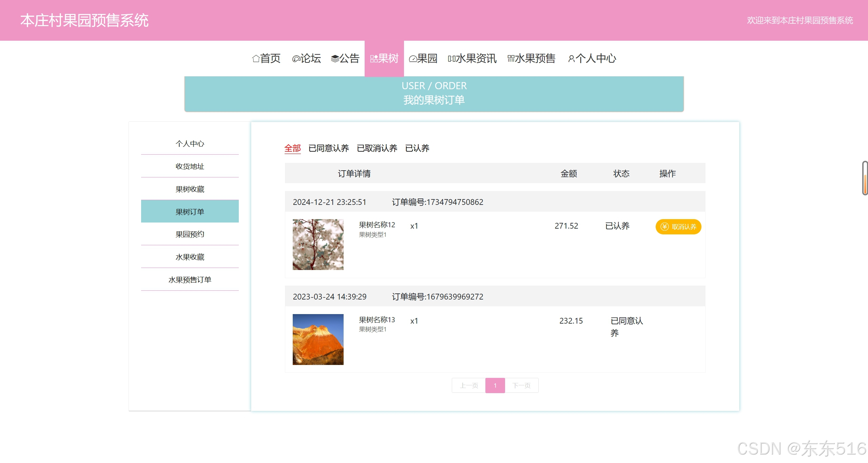Click the home icon beside 首页
Screen dimensions: 868x463
(x=256, y=59)
